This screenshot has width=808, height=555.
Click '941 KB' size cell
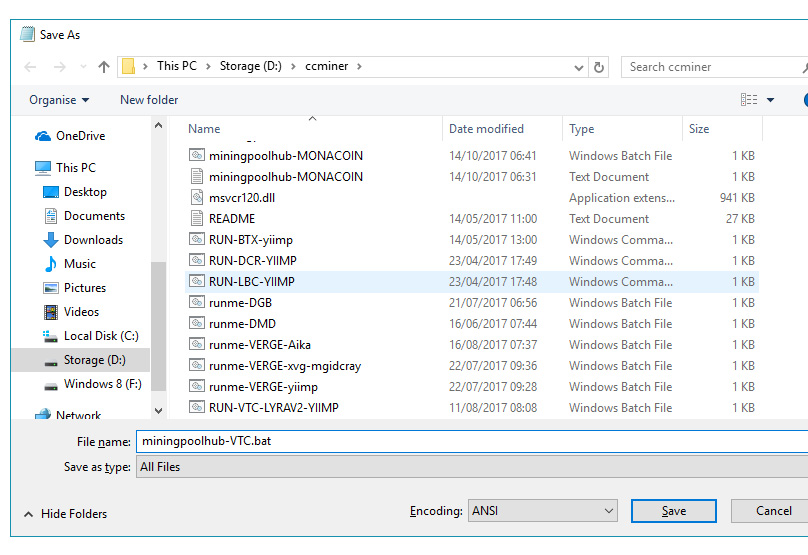(737, 198)
